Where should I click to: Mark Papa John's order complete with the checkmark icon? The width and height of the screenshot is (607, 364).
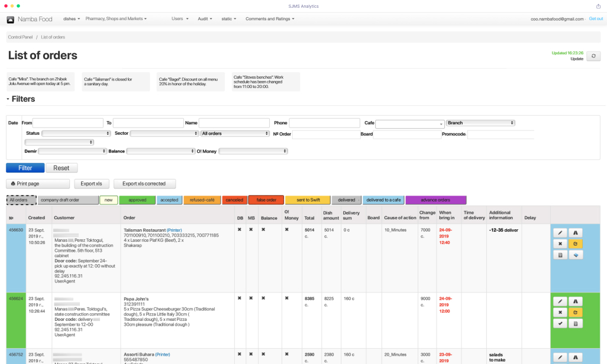point(560,323)
